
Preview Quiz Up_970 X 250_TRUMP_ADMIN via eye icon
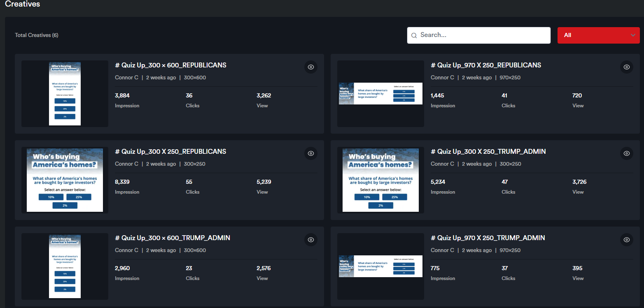point(627,240)
